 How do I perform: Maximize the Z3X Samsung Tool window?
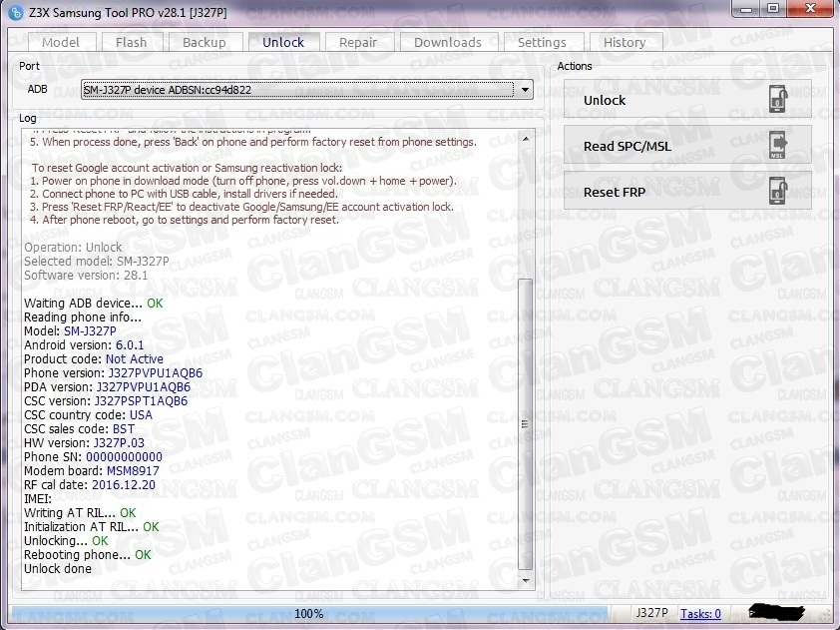pos(773,9)
